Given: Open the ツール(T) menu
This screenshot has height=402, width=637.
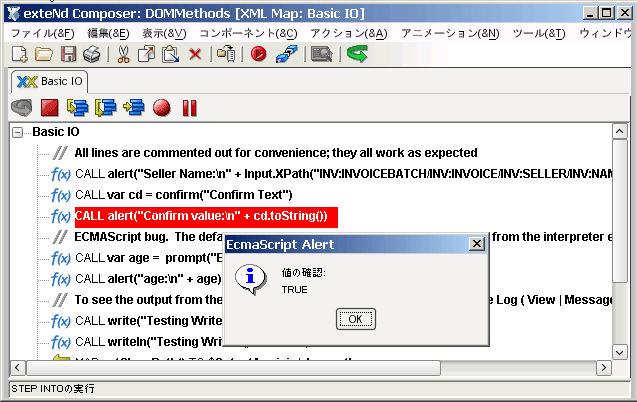Looking at the screenshot, I should click(x=539, y=33).
